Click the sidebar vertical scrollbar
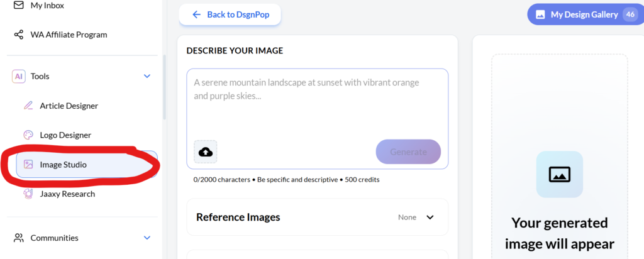644x259 pixels. coord(165,88)
